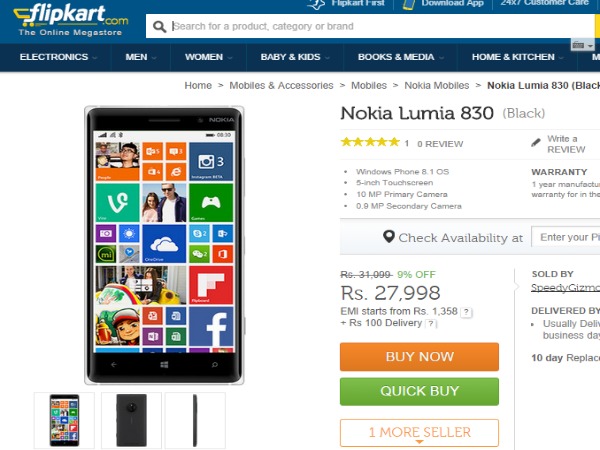Screen dimensions: 600x450
Task: Expand the Electronics menu
Action: point(58,57)
